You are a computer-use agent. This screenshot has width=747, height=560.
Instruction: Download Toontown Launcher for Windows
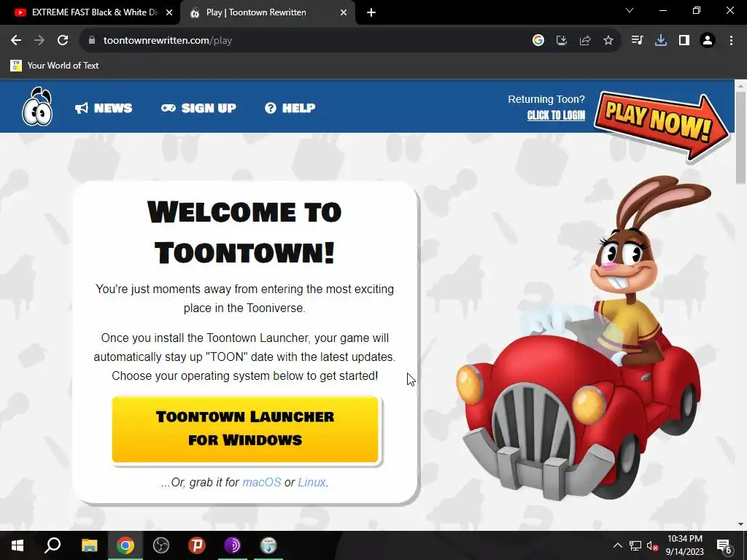(245, 429)
